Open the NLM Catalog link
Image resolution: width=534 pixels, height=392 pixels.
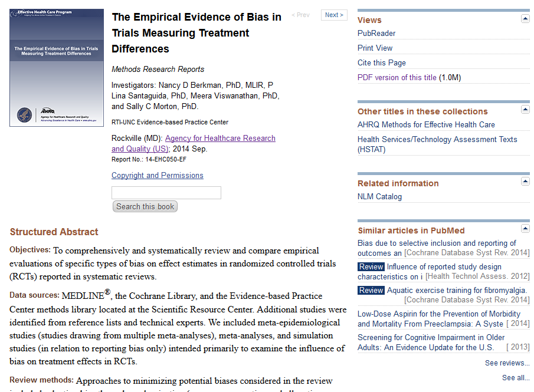click(x=379, y=197)
